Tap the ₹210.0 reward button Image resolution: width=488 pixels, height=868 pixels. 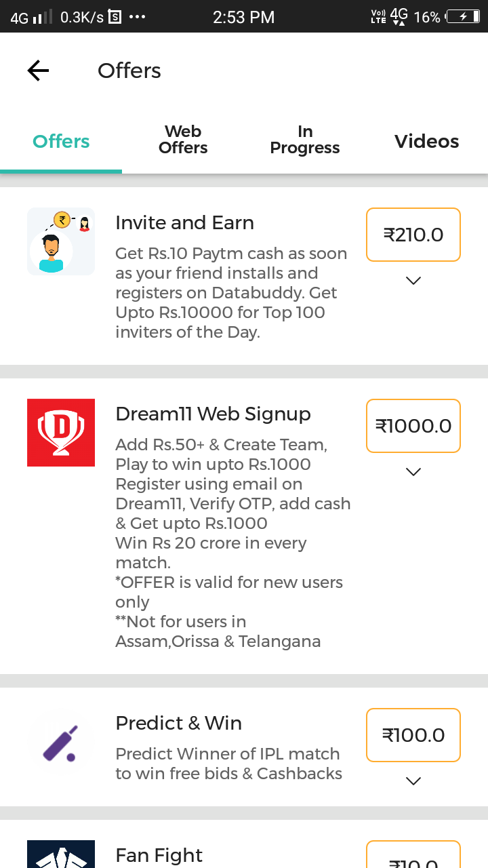[413, 235]
